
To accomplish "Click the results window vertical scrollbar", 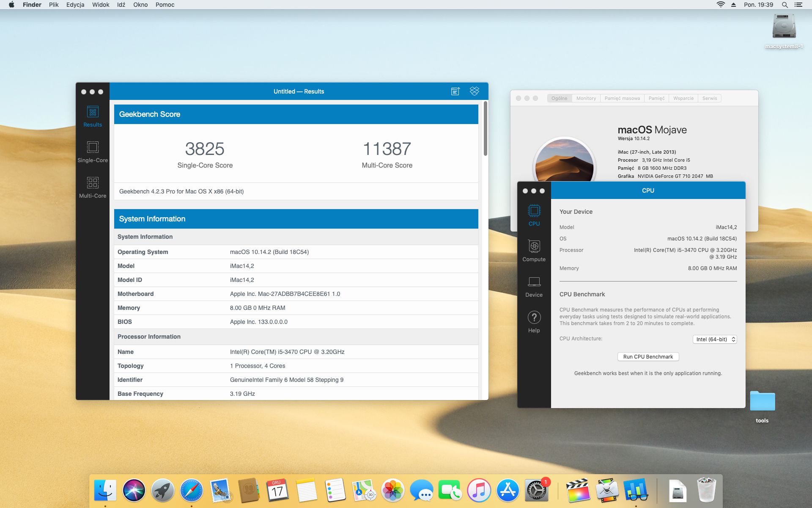I will [x=486, y=129].
